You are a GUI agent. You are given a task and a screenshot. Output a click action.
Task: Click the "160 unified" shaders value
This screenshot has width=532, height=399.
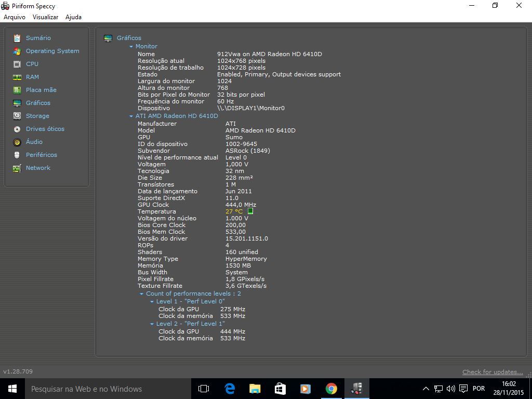[x=242, y=252]
